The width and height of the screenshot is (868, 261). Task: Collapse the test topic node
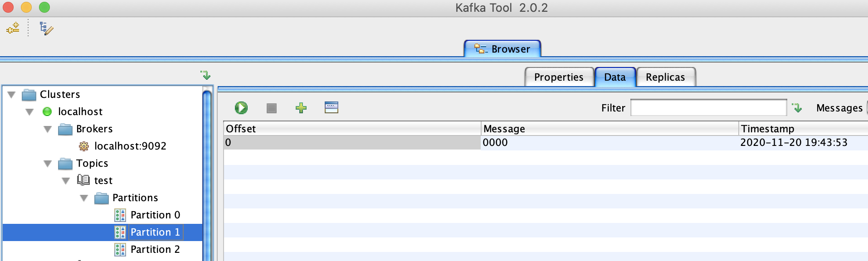(66, 181)
